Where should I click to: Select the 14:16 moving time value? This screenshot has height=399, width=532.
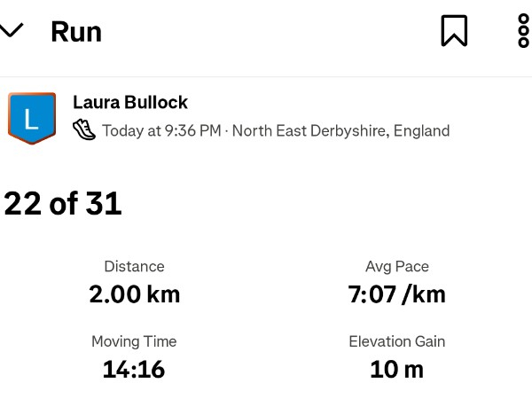(134, 369)
